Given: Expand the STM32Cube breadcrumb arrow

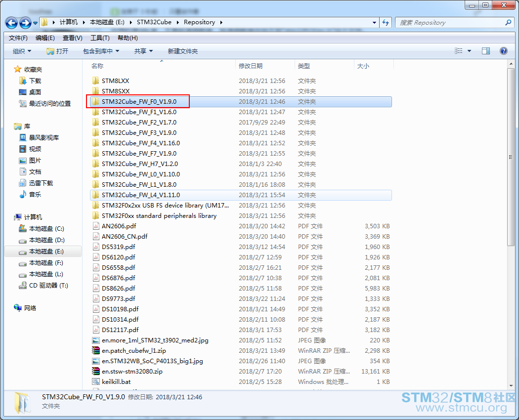Looking at the screenshot, I should [178, 23].
